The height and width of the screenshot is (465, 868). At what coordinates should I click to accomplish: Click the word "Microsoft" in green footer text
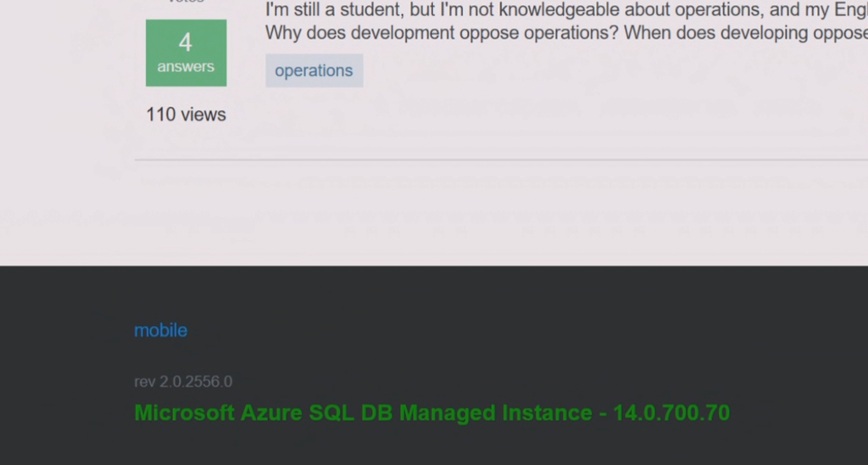point(185,413)
